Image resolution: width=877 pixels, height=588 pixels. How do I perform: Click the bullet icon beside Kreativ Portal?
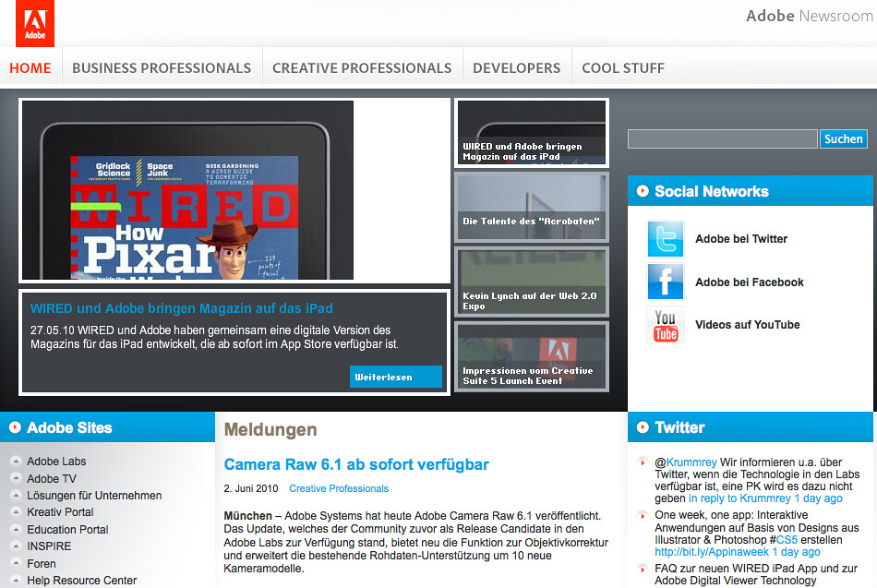(x=16, y=512)
